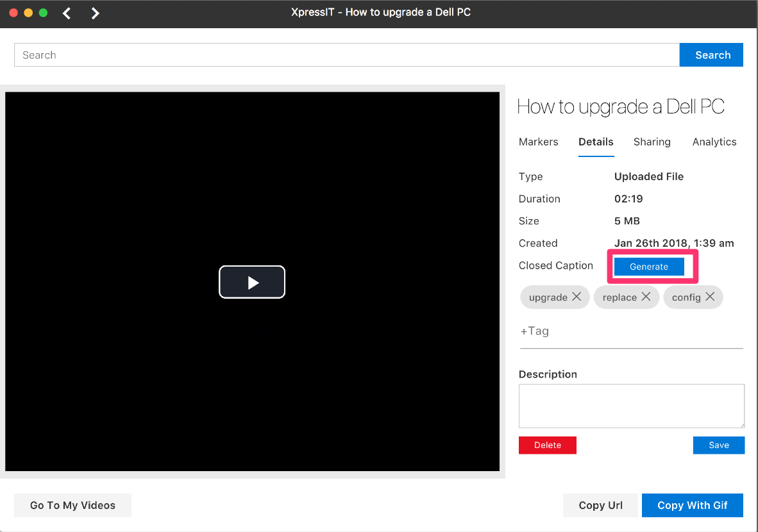Click the duration value 02:19
Screen dimensions: 758x532
(628, 199)
